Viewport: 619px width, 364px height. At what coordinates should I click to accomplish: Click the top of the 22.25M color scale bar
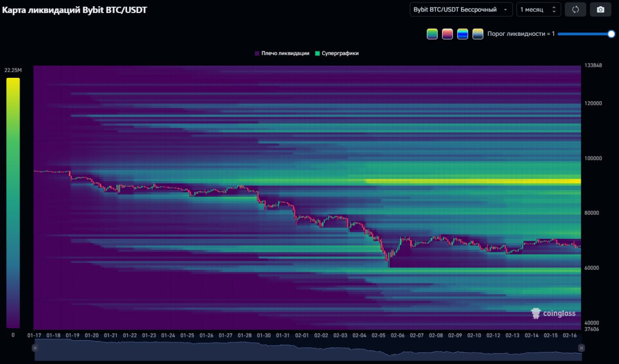tap(13, 80)
